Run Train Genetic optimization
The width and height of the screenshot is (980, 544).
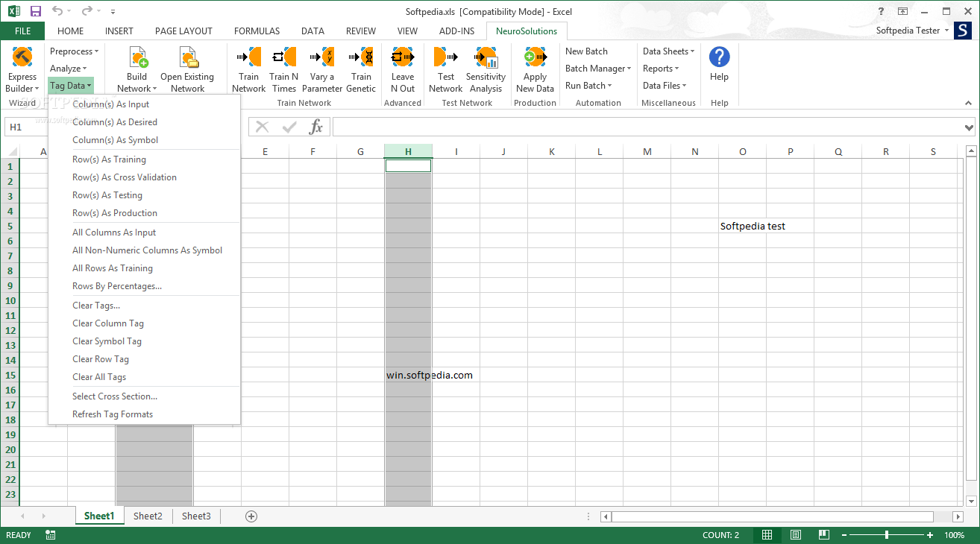(x=361, y=69)
